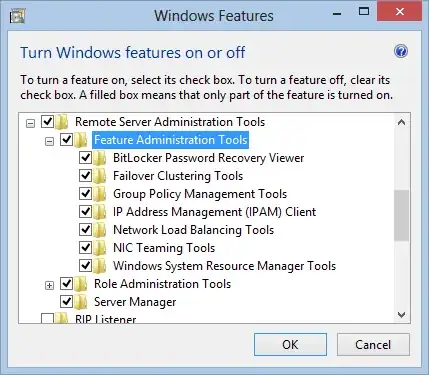This screenshot has height=375, width=429.
Task: Click the Server Manager folder icon
Action: click(x=80, y=302)
